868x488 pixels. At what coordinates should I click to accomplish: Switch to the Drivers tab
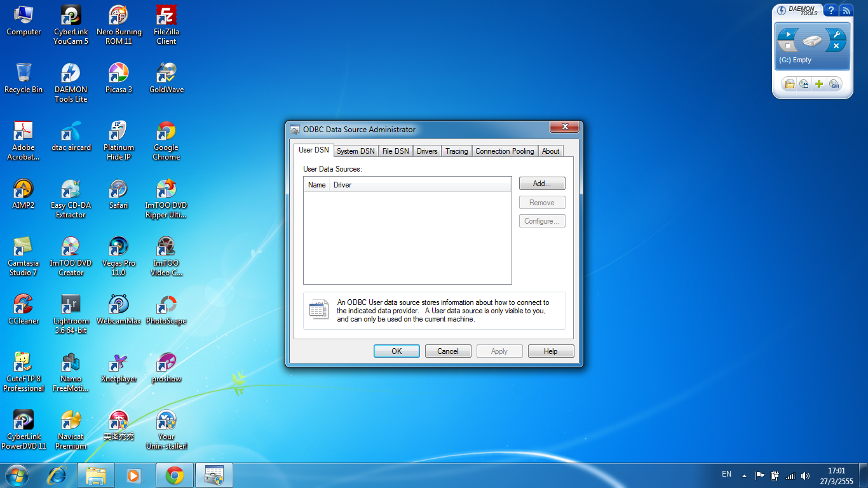427,151
